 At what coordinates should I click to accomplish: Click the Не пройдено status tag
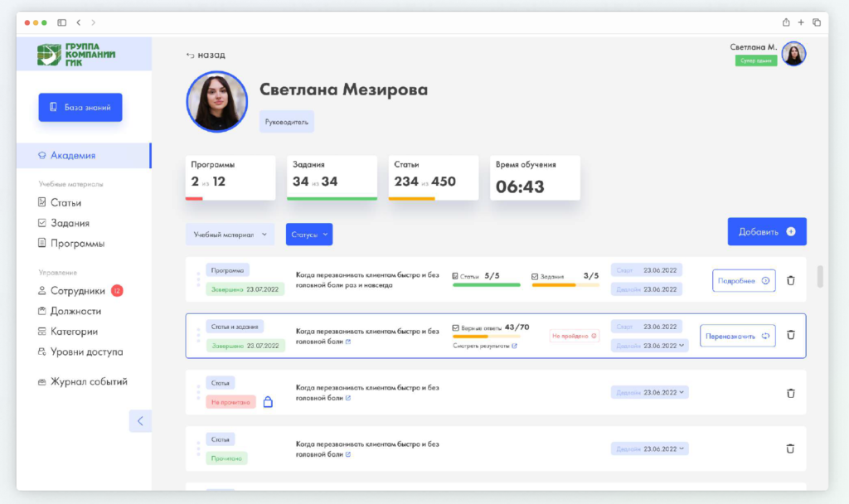[x=574, y=337]
